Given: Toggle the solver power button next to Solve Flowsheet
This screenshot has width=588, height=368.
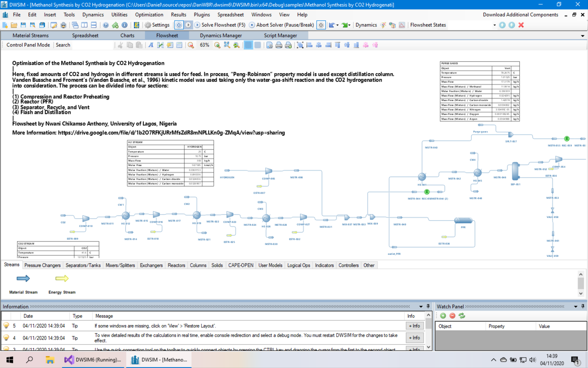Looking at the screenshot, I should pos(179,25).
